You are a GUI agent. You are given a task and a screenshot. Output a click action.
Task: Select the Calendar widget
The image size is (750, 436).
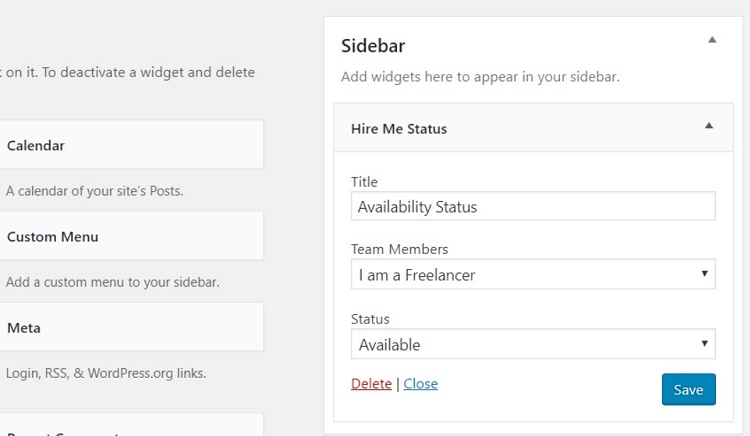(x=131, y=144)
